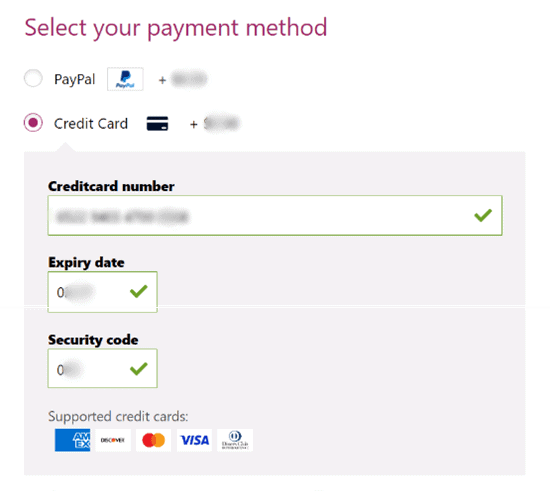Click the Creditcard number label
This screenshot has width=550, height=499.
(x=111, y=186)
